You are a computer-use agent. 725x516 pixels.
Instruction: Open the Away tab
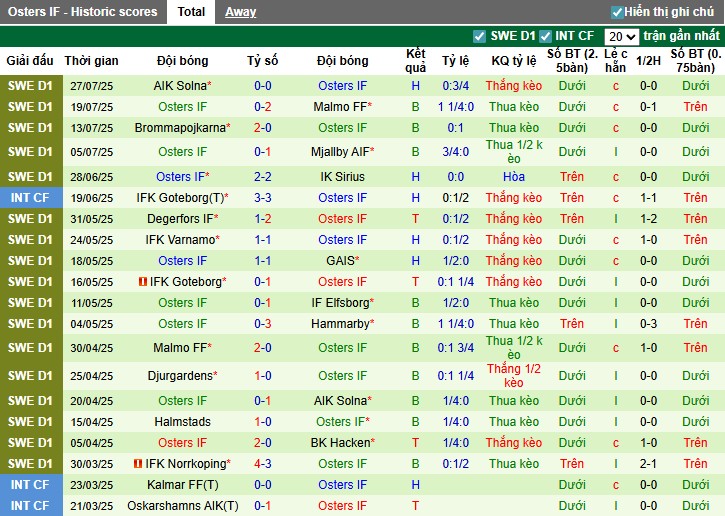click(x=240, y=12)
